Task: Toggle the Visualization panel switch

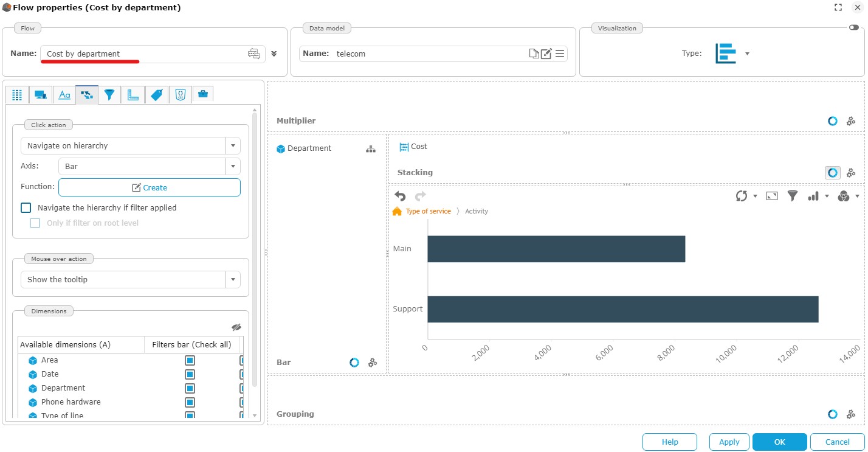Action: tap(854, 28)
